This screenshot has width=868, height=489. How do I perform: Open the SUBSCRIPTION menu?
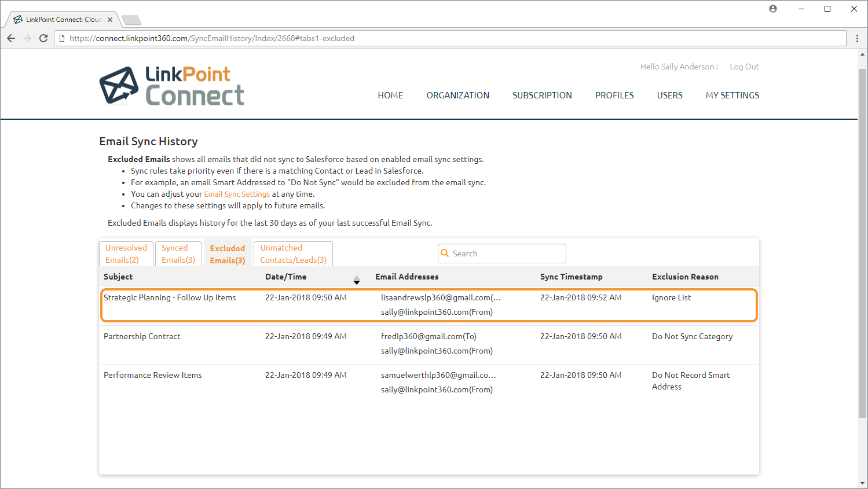[x=542, y=95]
